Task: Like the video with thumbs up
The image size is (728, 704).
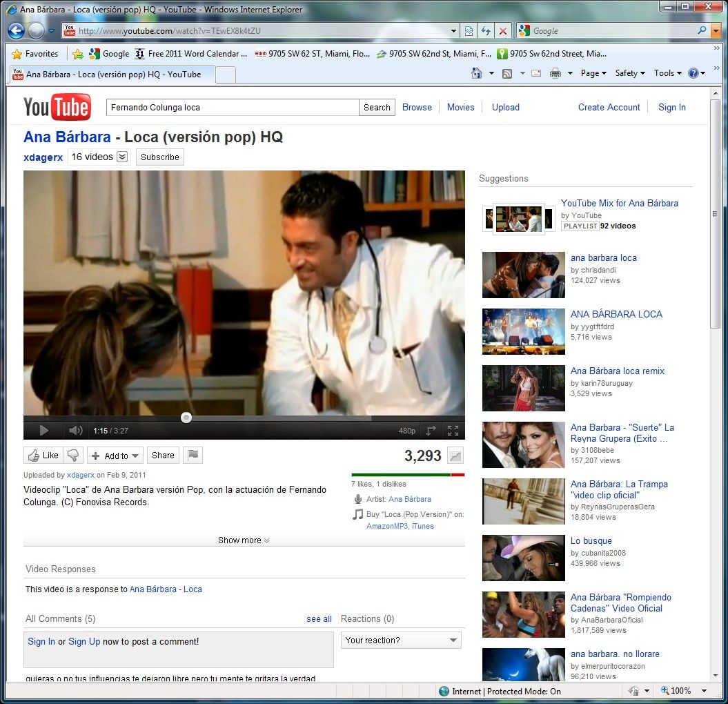Action: [x=43, y=456]
